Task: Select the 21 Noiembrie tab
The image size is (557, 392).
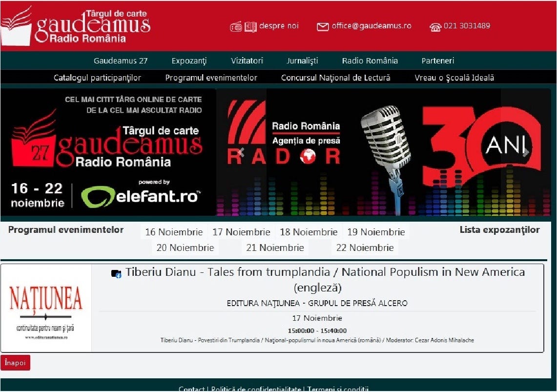Action: tap(275, 248)
